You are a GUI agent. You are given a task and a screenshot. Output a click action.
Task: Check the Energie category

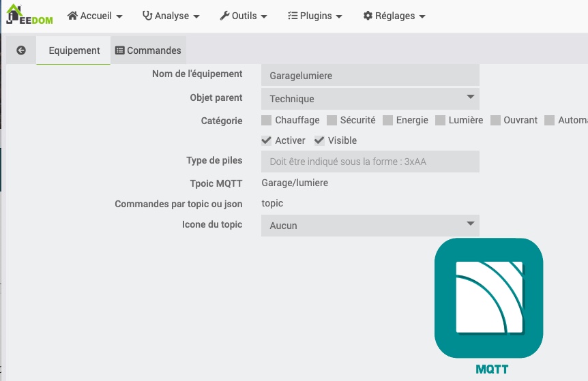point(387,120)
